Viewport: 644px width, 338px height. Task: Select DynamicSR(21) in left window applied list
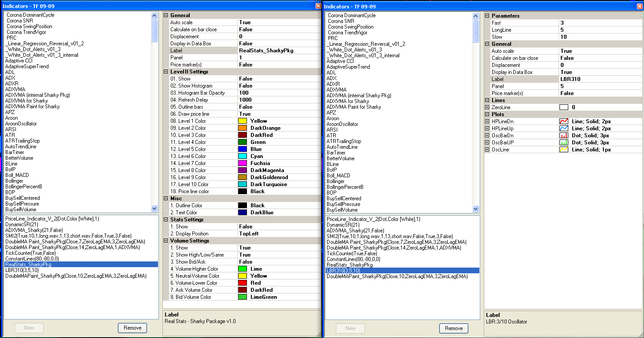click(22, 224)
